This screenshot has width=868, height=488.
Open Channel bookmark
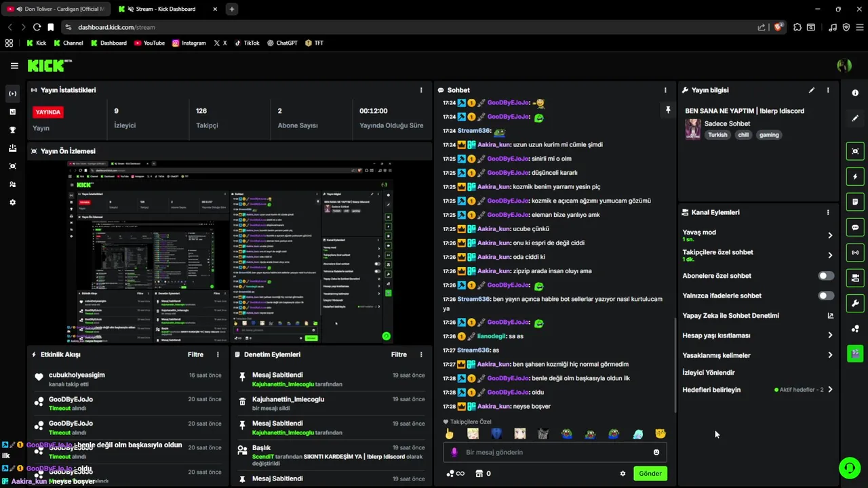point(68,43)
